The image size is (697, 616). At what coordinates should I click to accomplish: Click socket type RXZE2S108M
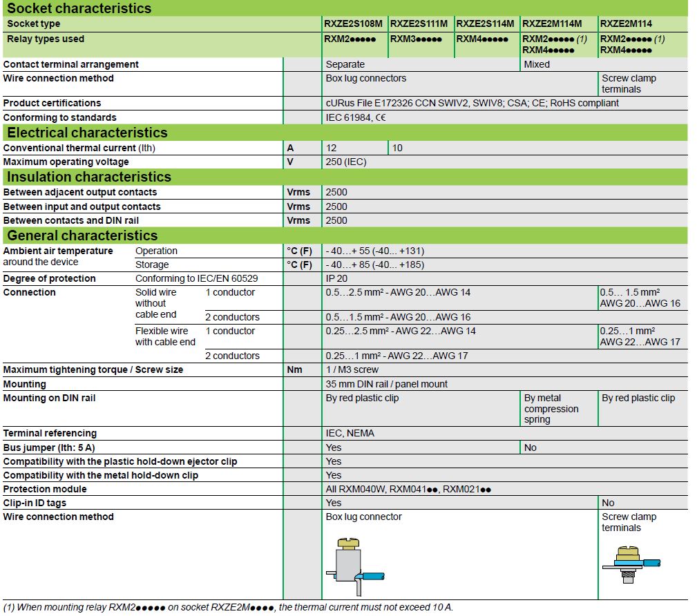point(354,23)
